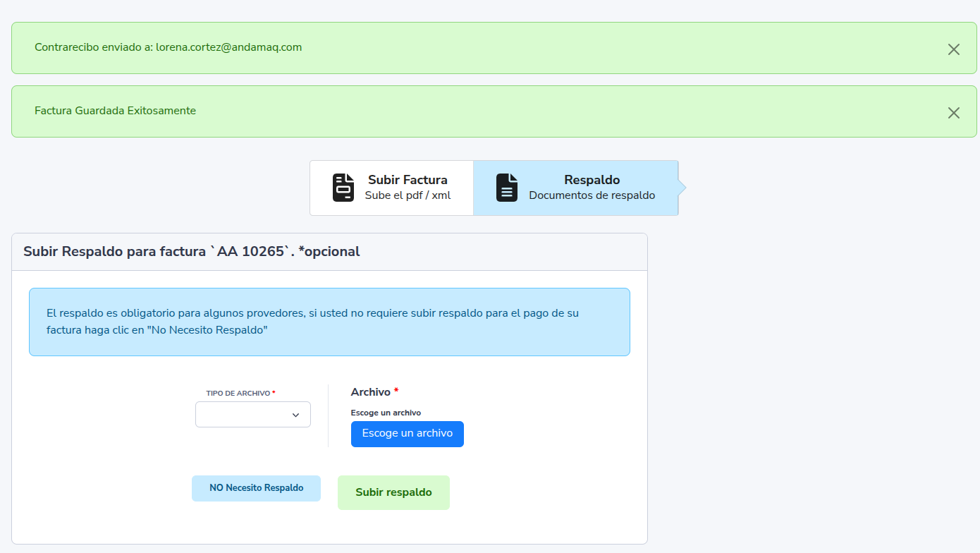Click the Subir Respaldo para factura heading
Screen dimensions: 980x553
[x=192, y=252]
